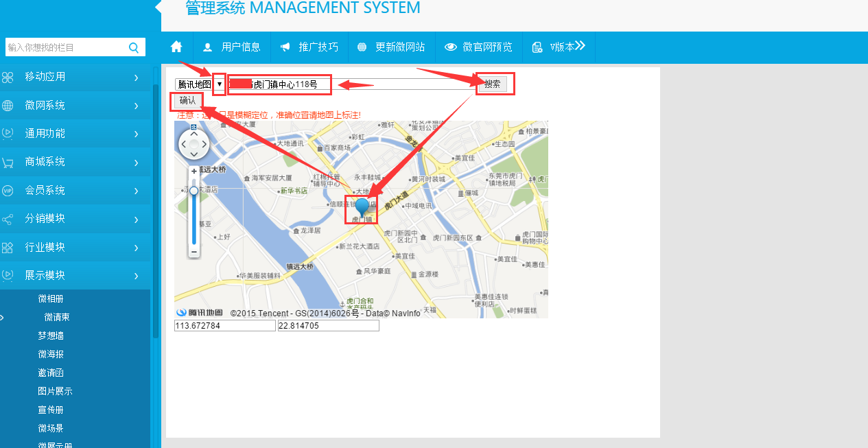Click the sidebar search magnifier icon
The width and height of the screenshot is (868, 448).
133,47
